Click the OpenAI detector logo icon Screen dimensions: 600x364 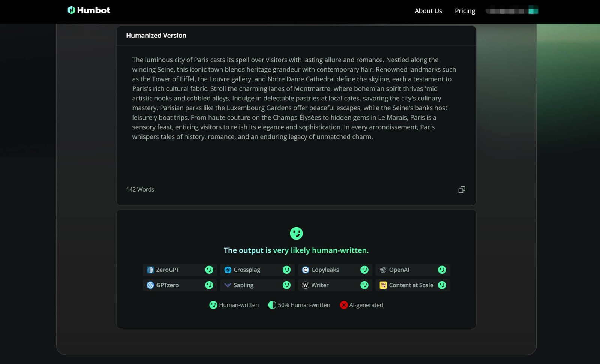click(x=383, y=270)
